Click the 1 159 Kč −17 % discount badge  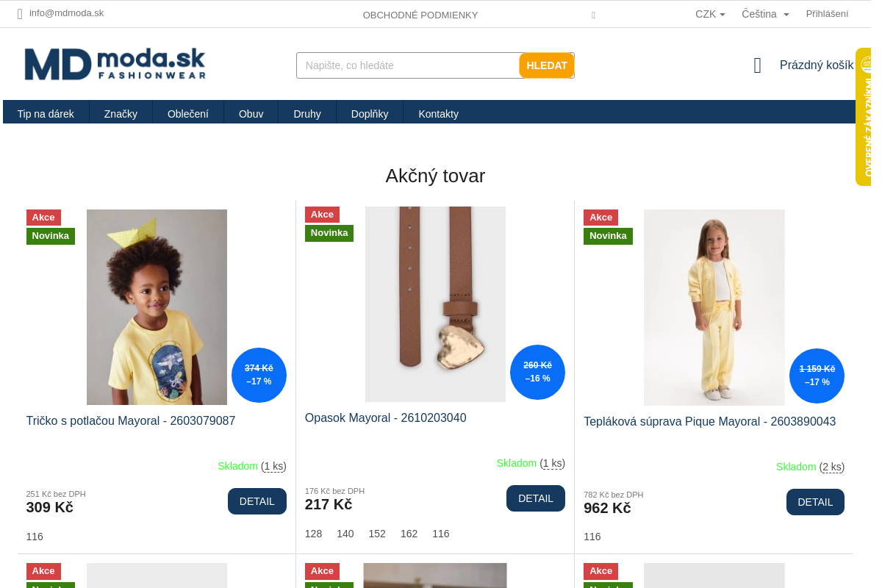[x=817, y=376]
